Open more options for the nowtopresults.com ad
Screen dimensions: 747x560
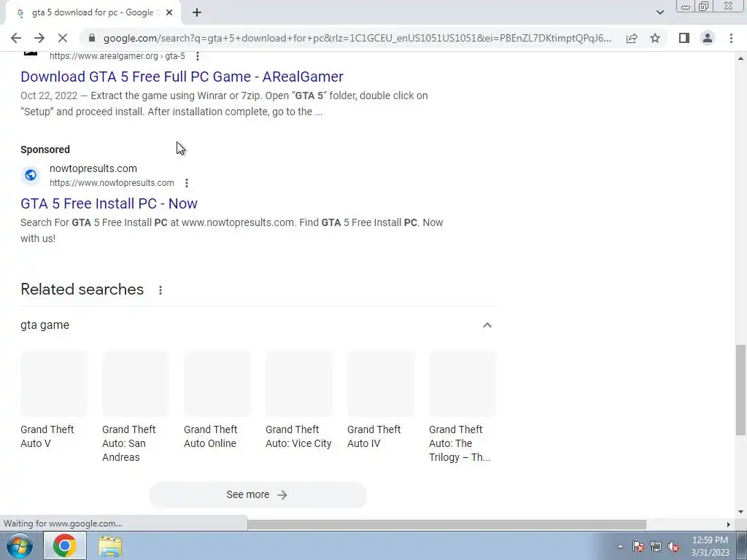[x=187, y=183]
